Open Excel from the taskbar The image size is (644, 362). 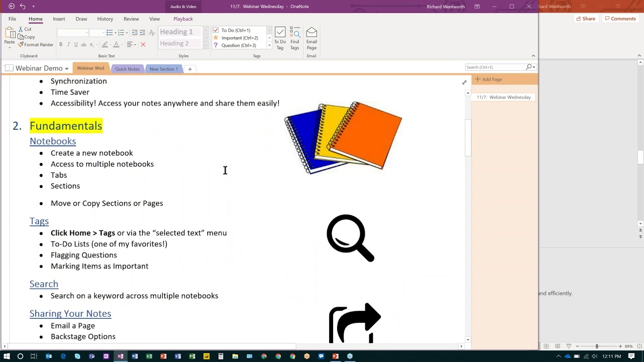coord(149,356)
